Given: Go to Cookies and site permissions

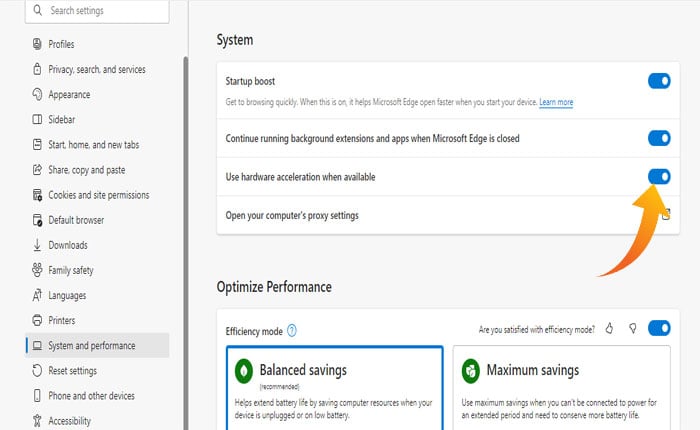Looking at the screenshot, I should point(98,195).
